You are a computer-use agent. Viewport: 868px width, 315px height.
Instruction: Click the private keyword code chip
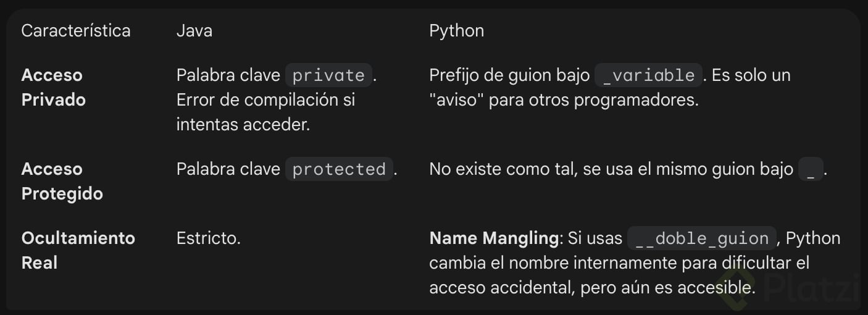pos(328,75)
